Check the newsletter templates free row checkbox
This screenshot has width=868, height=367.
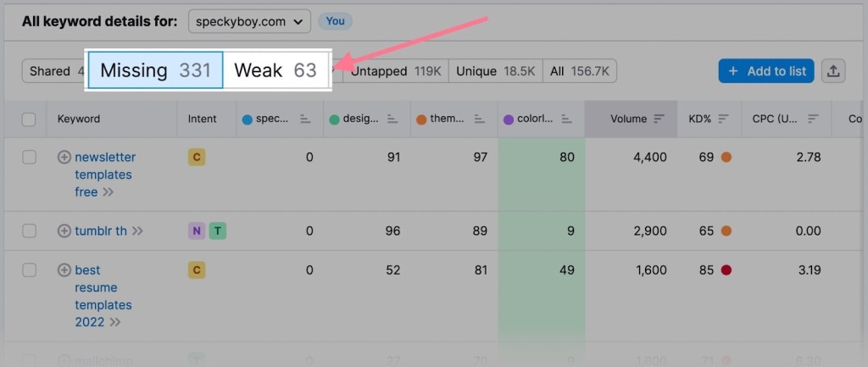29,157
